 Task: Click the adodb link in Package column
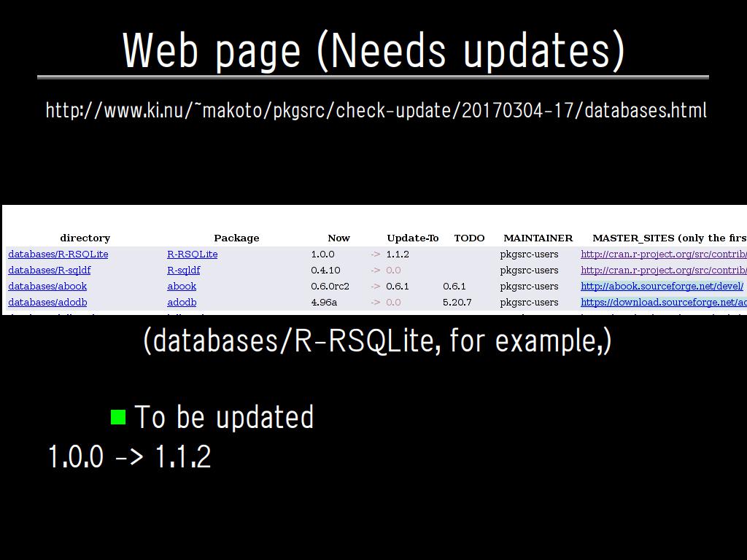point(182,303)
